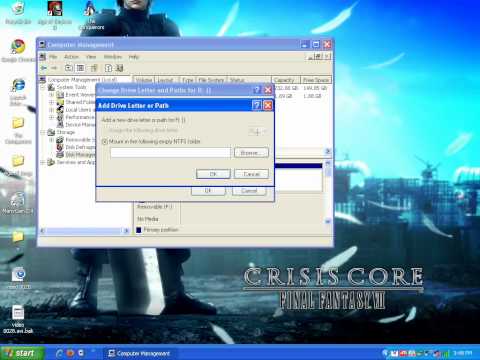
Task: Click the Free Space column header
Action: pos(316,80)
